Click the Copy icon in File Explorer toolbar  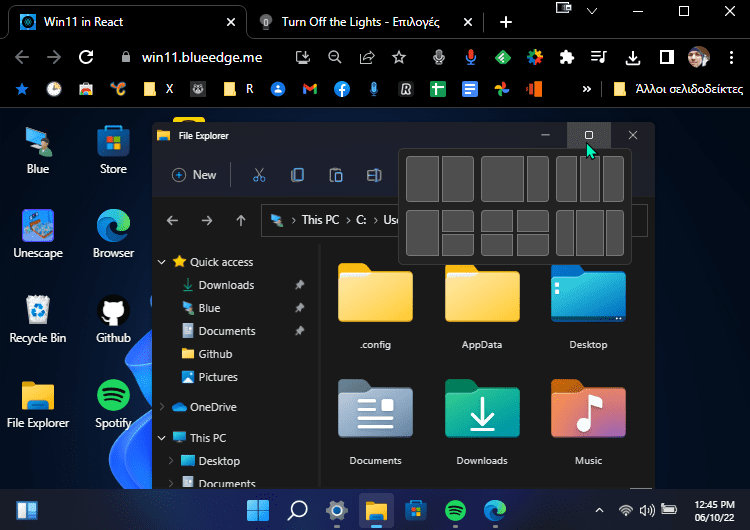pyautogui.click(x=297, y=175)
